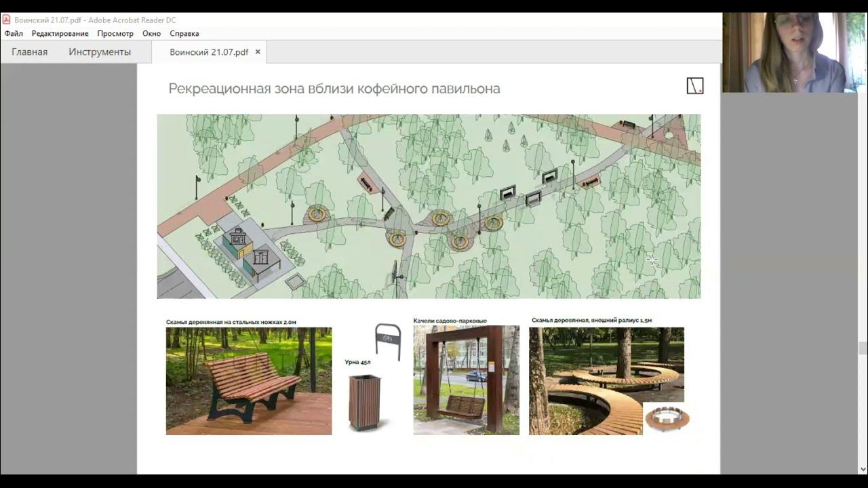Click the park site plan image
This screenshot has width=868, height=488.
click(429, 206)
